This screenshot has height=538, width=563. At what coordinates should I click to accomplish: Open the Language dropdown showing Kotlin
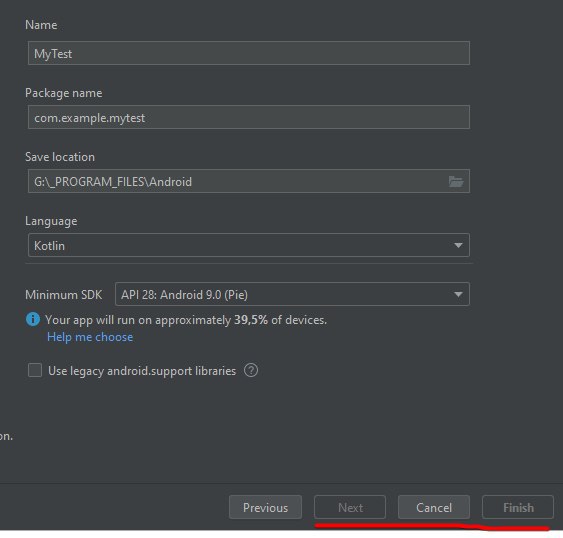point(248,245)
